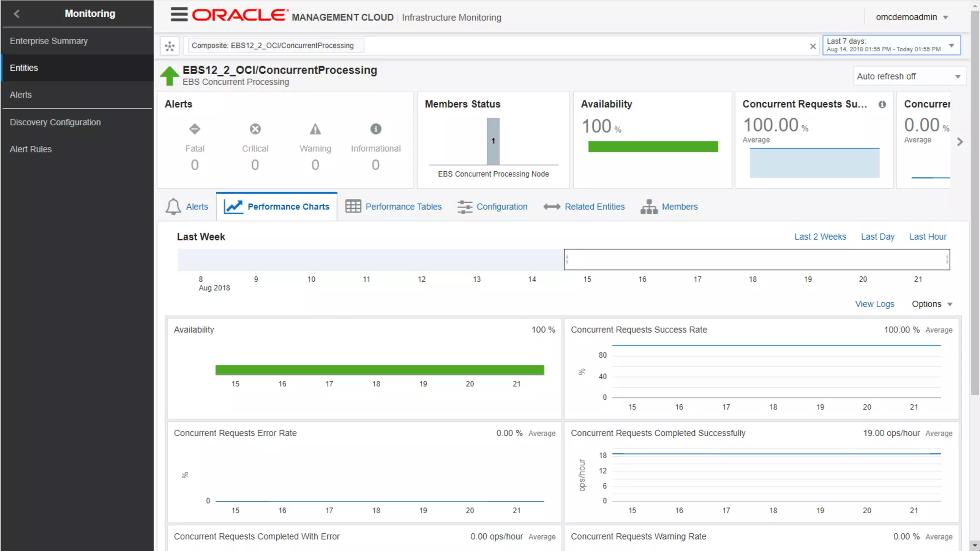This screenshot has width=980, height=551.
Task: Click the hierarchy icon of Members
Action: click(649, 207)
